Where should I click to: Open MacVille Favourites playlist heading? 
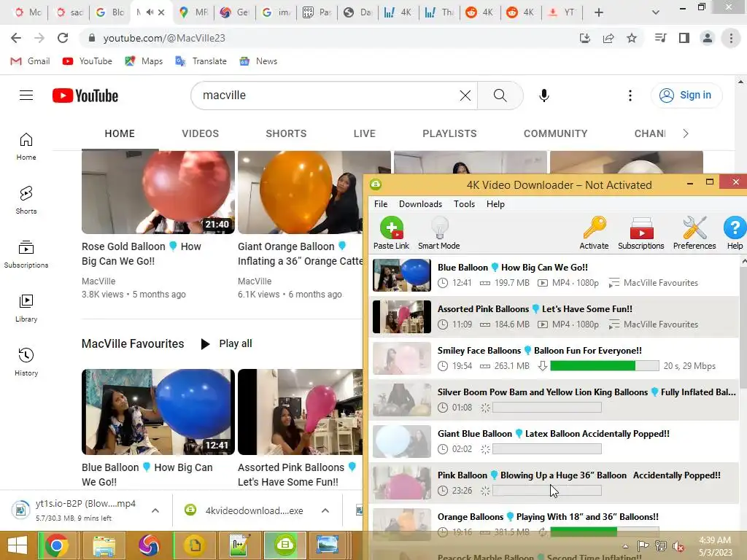(133, 344)
